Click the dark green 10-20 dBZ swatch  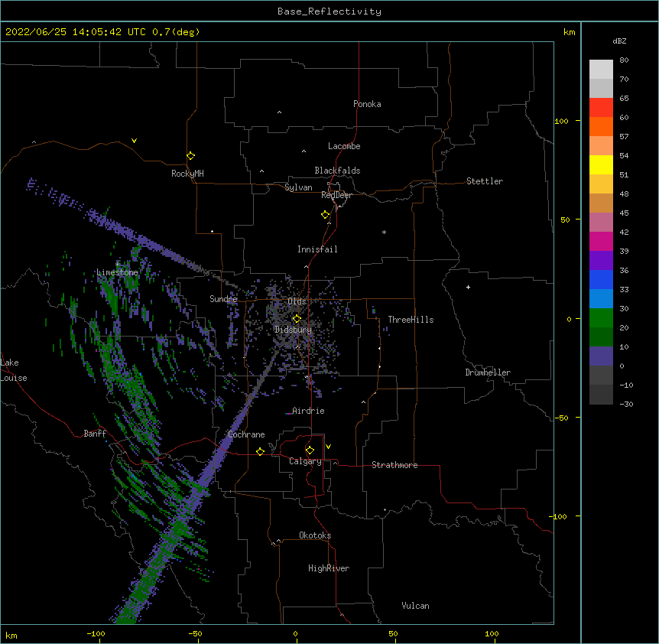click(x=601, y=337)
